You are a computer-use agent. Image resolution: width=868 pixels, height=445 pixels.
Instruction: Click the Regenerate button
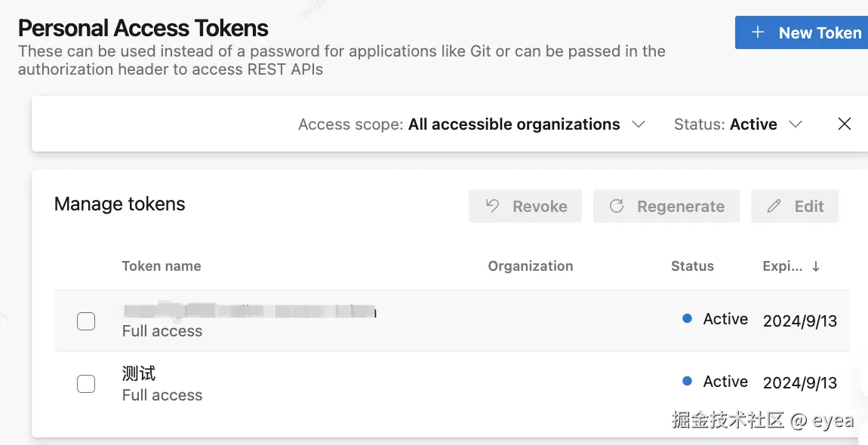click(666, 205)
